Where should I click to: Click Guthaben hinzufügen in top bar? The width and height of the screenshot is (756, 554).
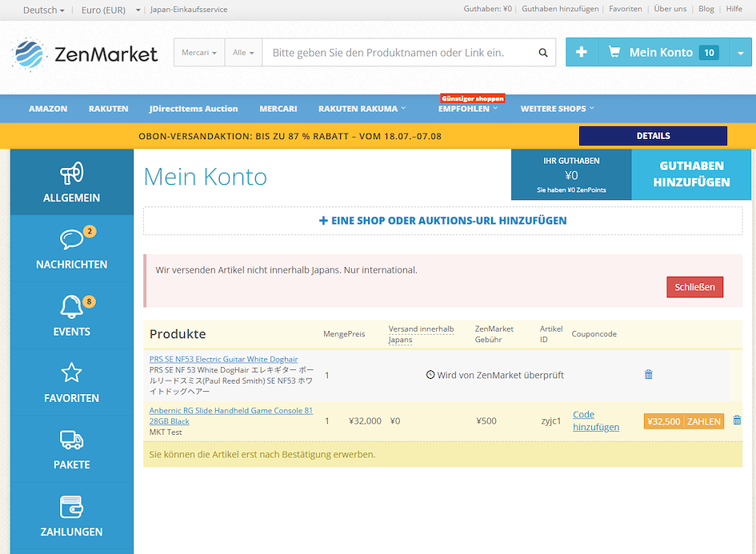560,9
